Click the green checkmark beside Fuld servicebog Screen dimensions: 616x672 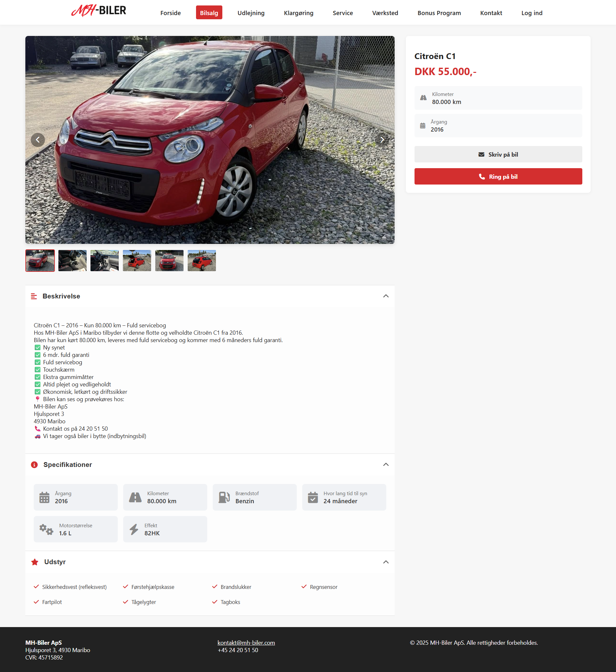click(38, 362)
